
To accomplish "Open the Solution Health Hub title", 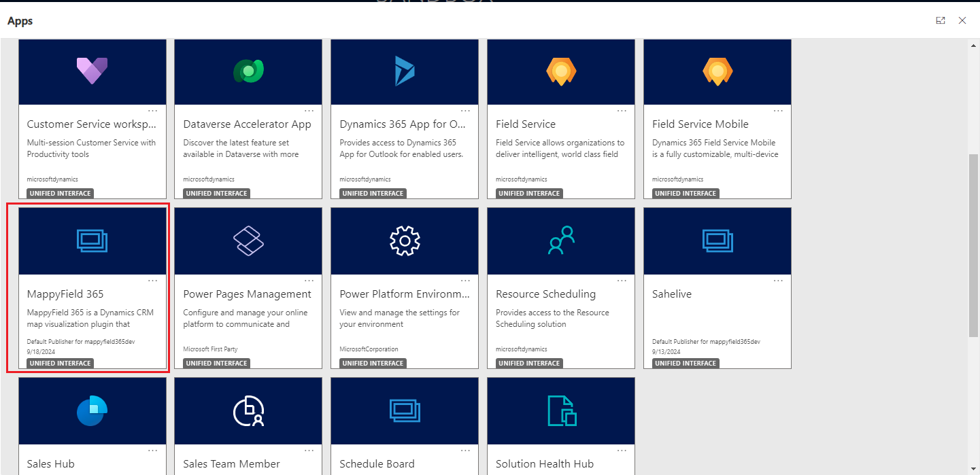I will point(545,464).
